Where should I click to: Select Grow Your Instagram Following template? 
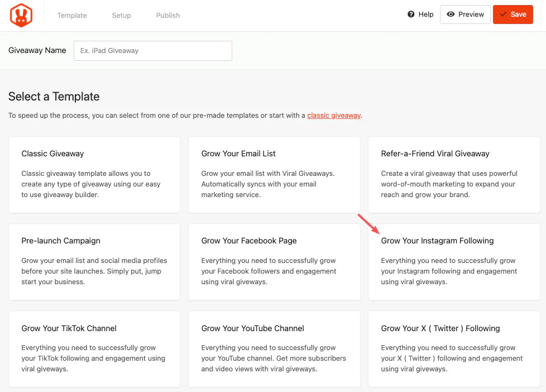pos(454,262)
